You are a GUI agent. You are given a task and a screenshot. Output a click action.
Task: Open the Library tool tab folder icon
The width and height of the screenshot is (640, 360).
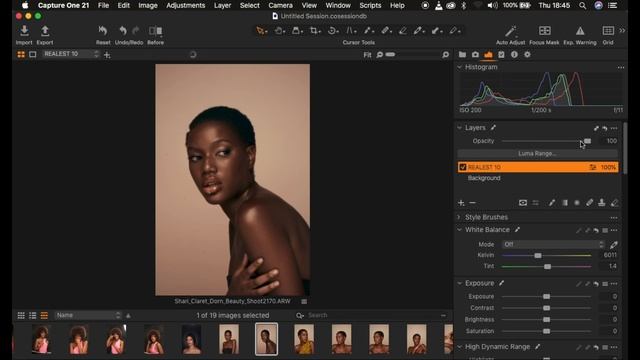point(462,54)
